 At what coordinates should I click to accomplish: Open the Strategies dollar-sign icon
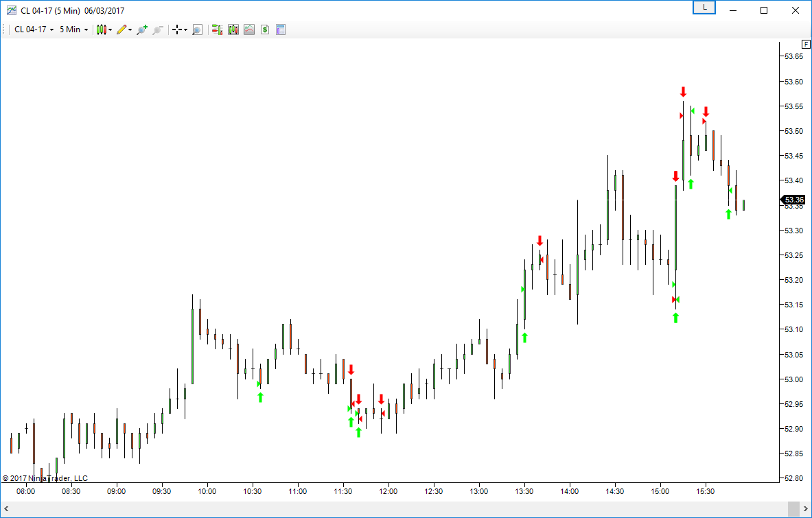[x=265, y=30]
